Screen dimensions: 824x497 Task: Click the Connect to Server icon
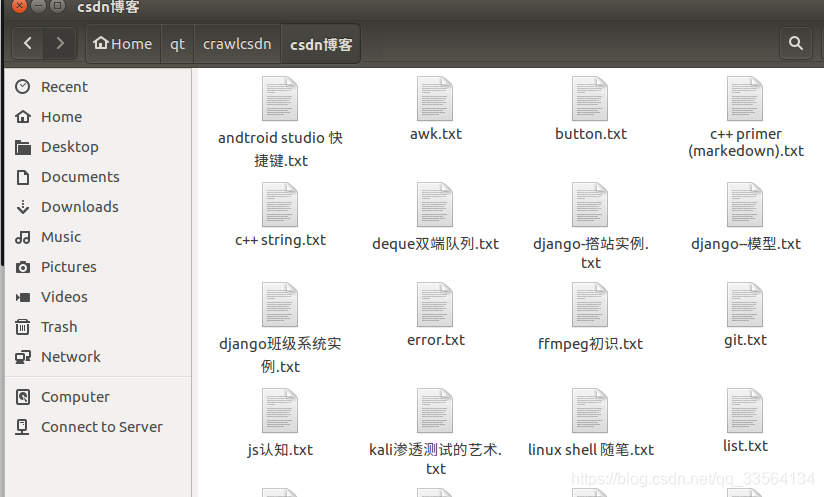(23, 427)
